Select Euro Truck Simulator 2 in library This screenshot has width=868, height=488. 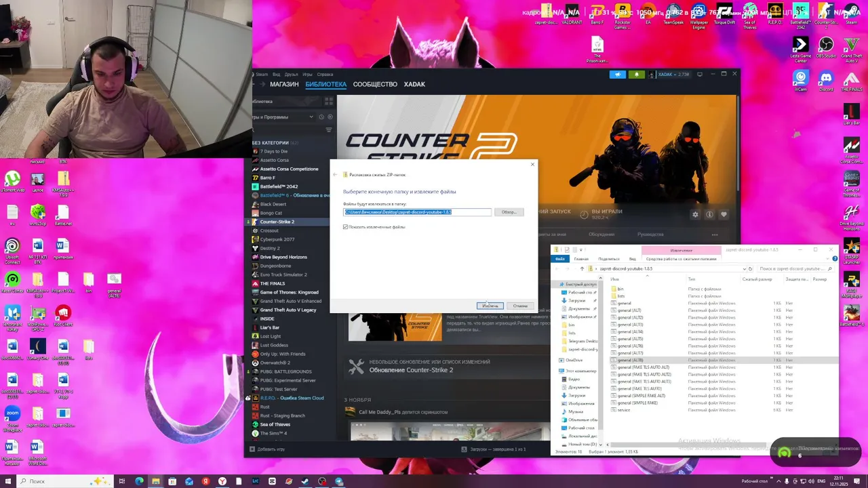click(x=283, y=274)
